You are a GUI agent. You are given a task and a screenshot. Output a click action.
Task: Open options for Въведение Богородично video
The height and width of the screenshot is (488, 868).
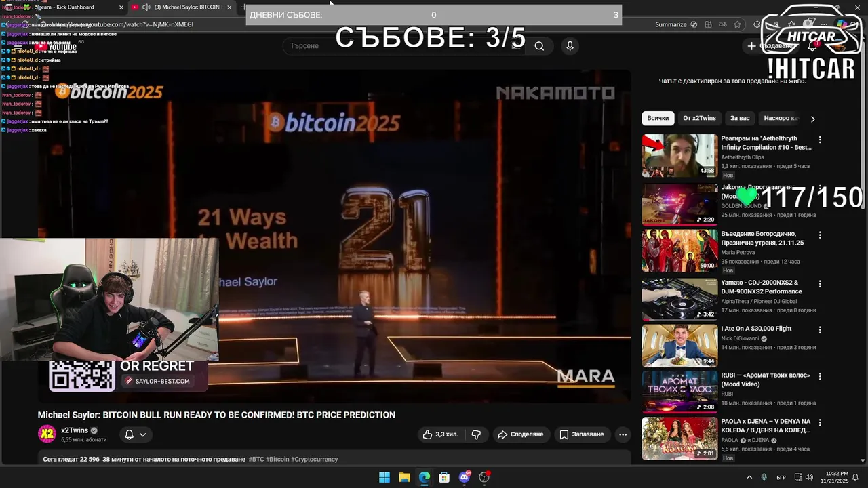point(820,235)
